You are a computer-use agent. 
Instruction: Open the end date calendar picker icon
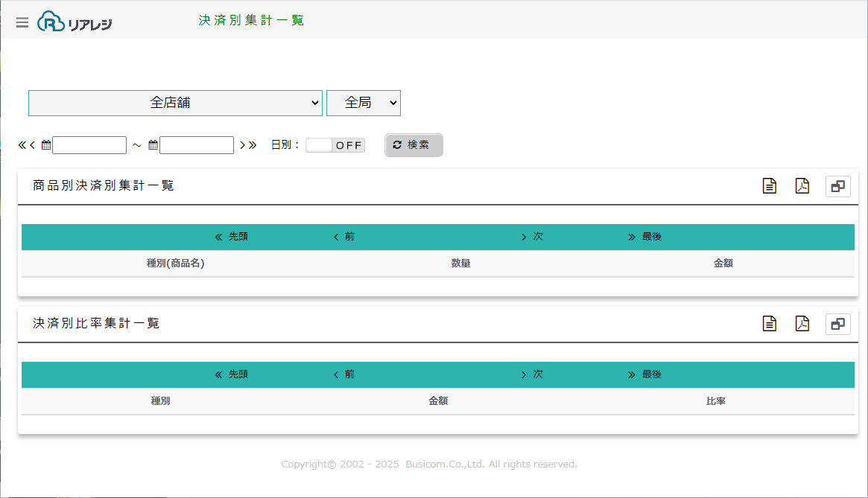click(153, 145)
